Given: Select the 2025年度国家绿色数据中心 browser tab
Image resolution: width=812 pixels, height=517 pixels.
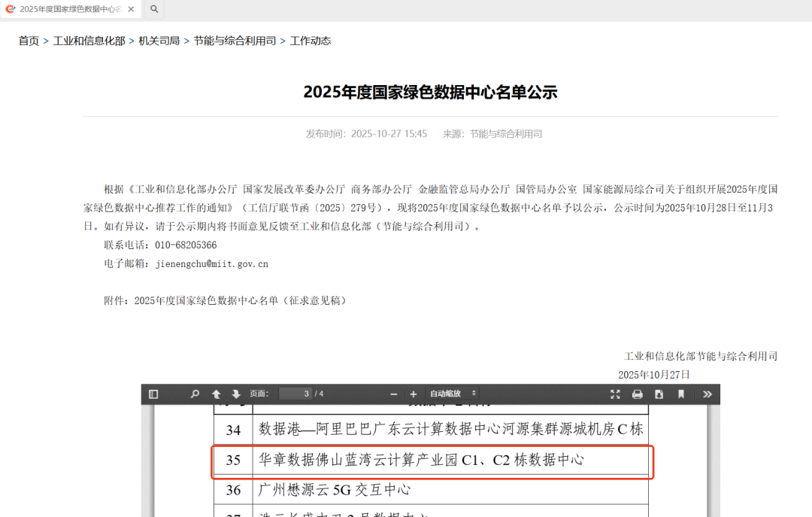Looking at the screenshot, I should (65, 9).
